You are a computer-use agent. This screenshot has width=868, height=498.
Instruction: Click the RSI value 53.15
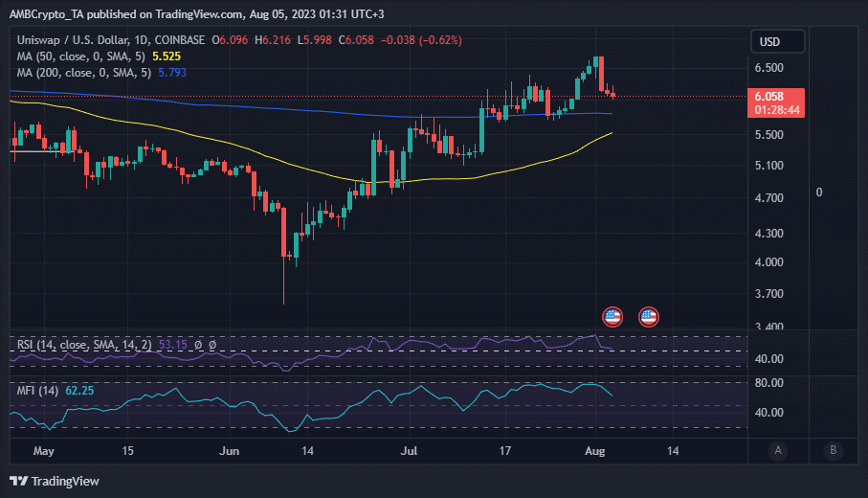(172, 345)
